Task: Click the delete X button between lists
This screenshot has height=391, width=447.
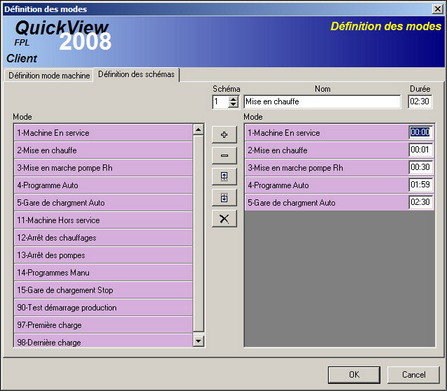Action: point(224,219)
